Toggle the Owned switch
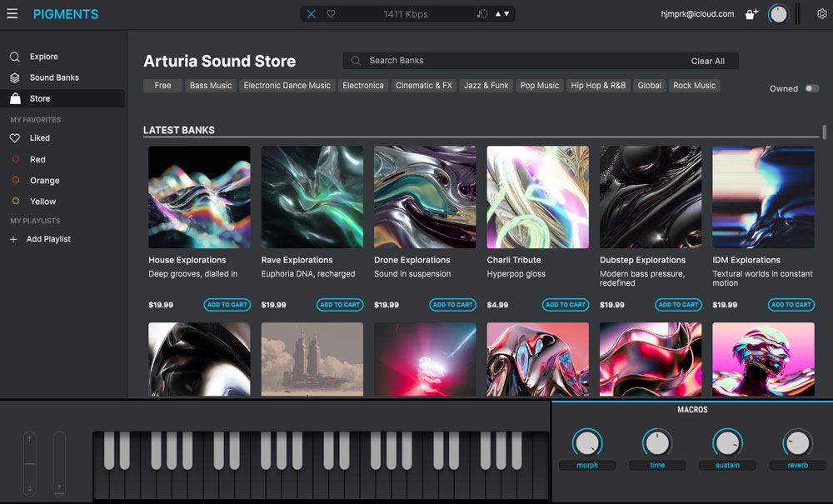 coord(812,88)
